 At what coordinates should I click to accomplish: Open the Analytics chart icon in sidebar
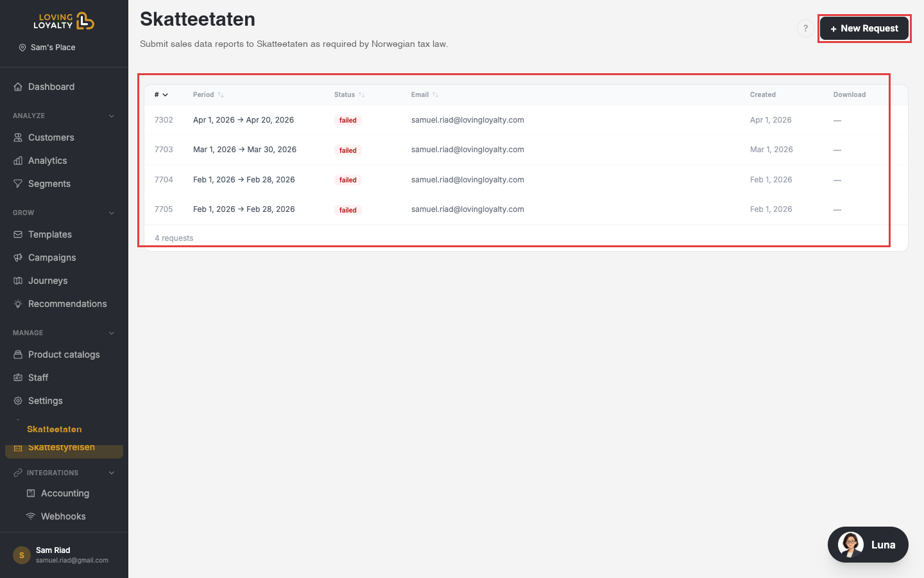click(18, 161)
